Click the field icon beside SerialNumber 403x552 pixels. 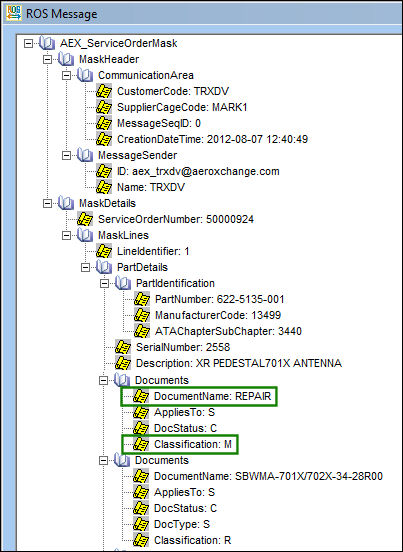coord(123,347)
